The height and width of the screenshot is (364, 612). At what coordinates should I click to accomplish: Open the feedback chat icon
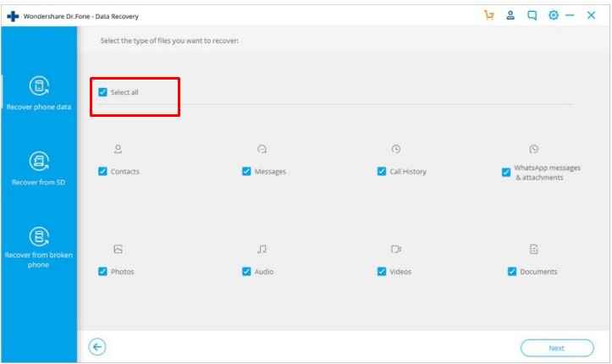pyautogui.click(x=532, y=15)
